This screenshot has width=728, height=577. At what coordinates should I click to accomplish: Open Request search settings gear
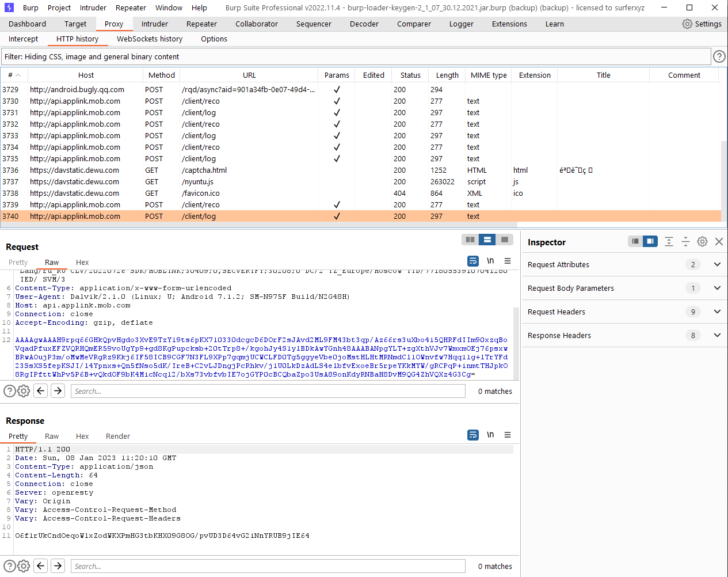(x=24, y=391)
